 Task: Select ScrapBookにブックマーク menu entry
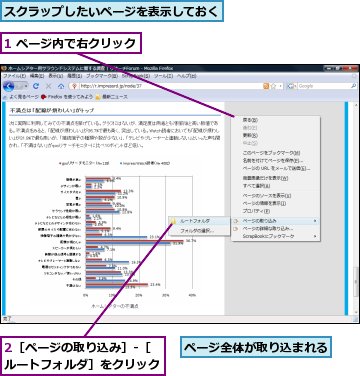[275, 236]
